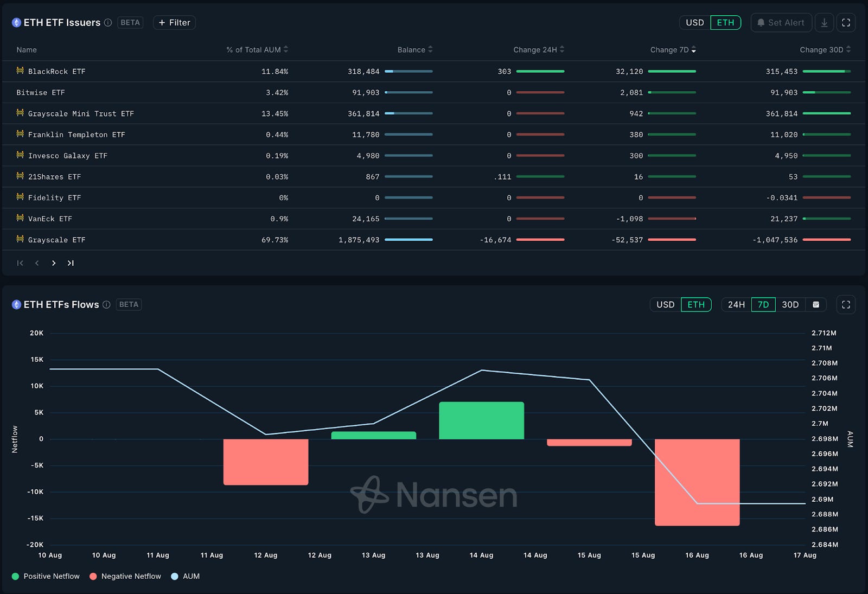This screenshot has width=868, height=594.
Task: Click the 12 Aug negative netflow bar
Action: [x=266, y=462]
